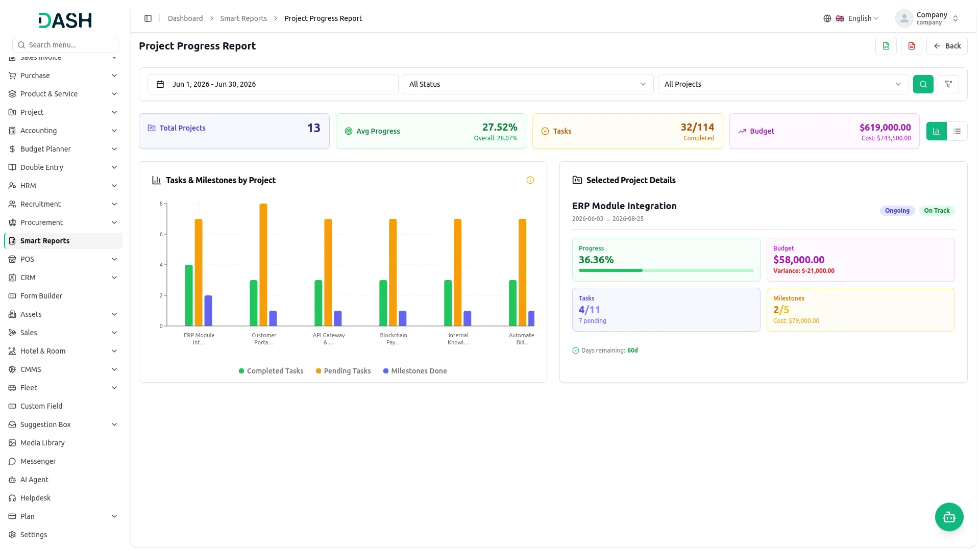Image resolution: width=980 pixels, height=551 pixels.
Task: Click the Settings gear icon
Action: coord(12,535)
